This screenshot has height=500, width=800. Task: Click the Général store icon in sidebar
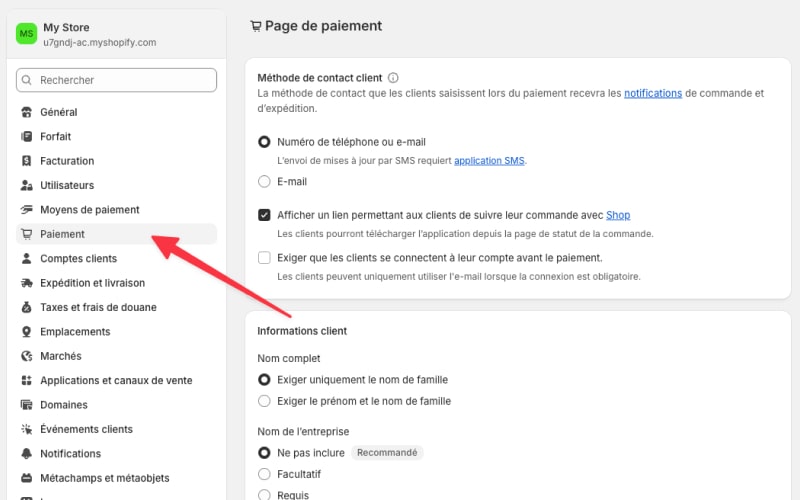(27, 112)
